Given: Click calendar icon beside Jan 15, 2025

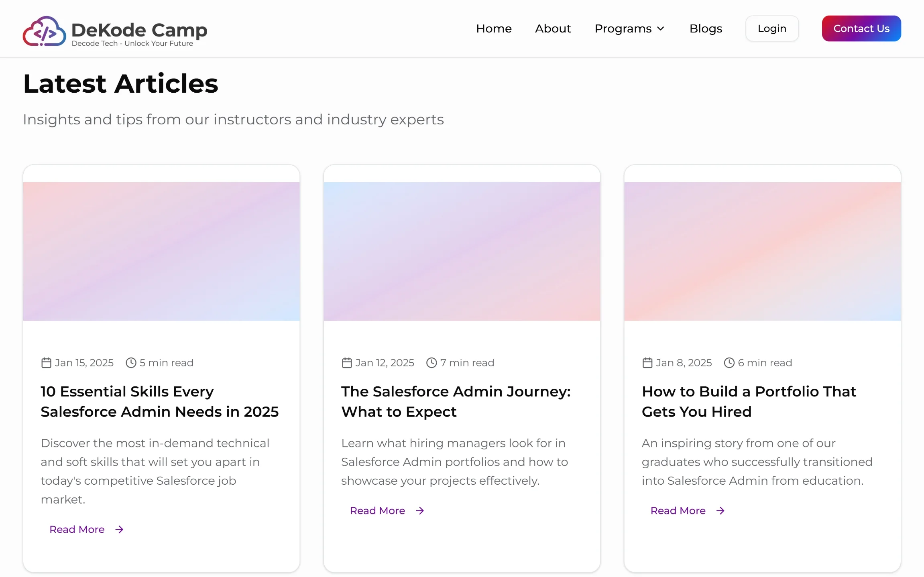Looking at the screenshot, I should tap(46, 363).
